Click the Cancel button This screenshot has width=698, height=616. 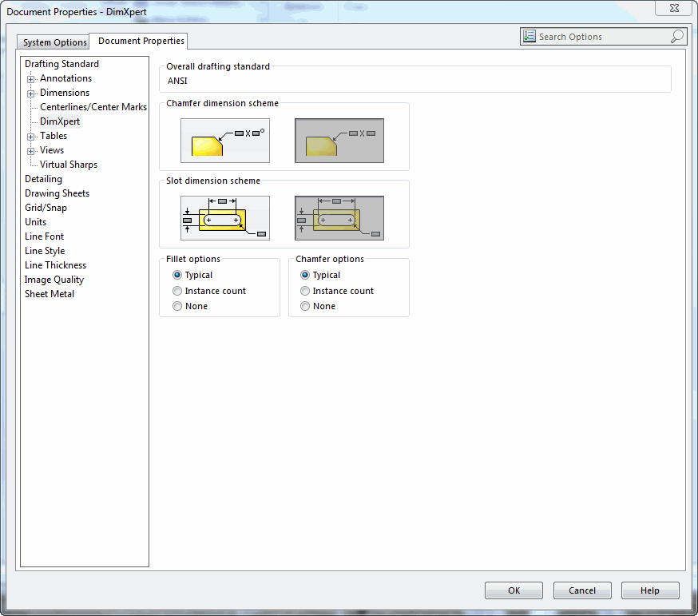[582, 590]
